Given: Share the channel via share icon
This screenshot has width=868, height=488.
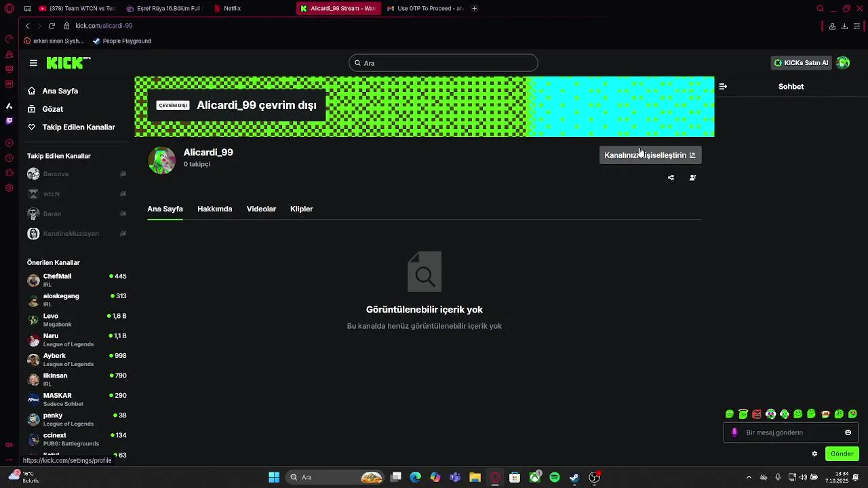Looking at the screenshot, I should tap(671, 178).
